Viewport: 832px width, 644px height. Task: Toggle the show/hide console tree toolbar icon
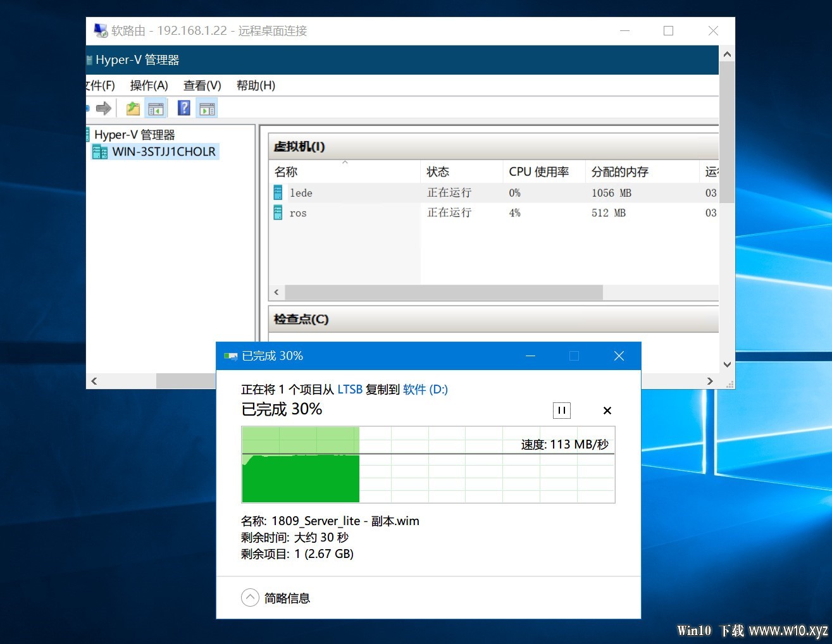click(x=156, y=108)
